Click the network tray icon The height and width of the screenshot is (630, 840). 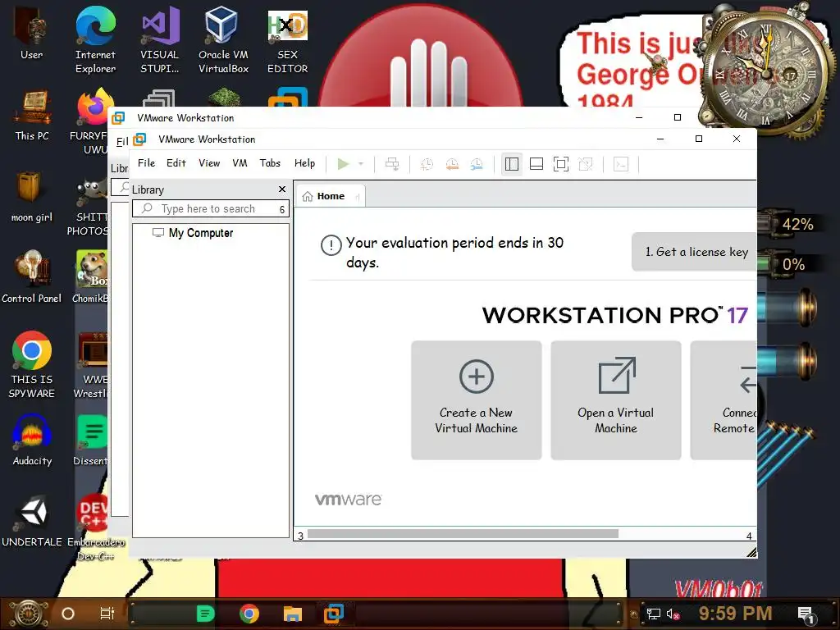[x=654, y=614]
